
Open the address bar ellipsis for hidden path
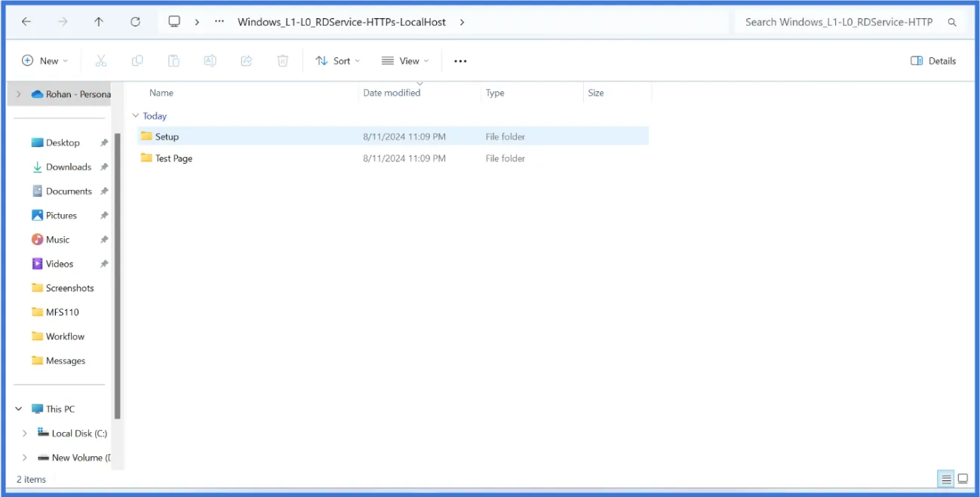(x=220, y=22)
